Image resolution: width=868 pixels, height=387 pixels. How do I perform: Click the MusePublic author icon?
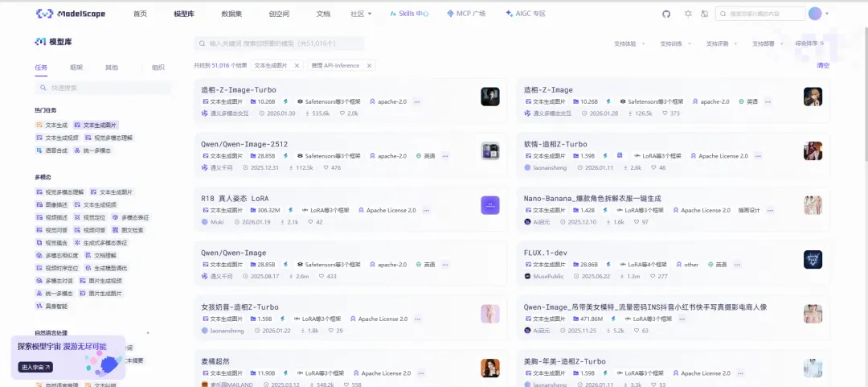pyautogui.click(x=527, y=276)
